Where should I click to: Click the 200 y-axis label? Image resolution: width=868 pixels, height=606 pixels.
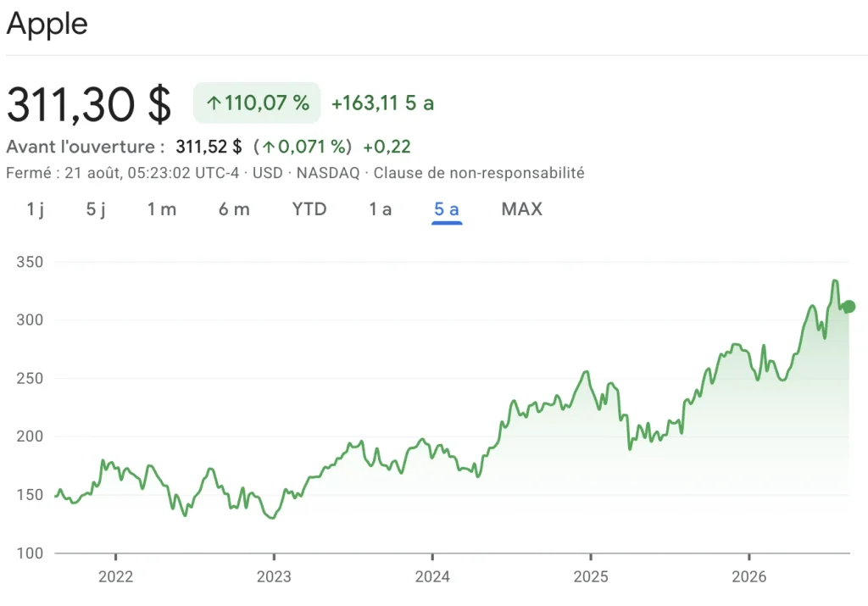(30, 436)
